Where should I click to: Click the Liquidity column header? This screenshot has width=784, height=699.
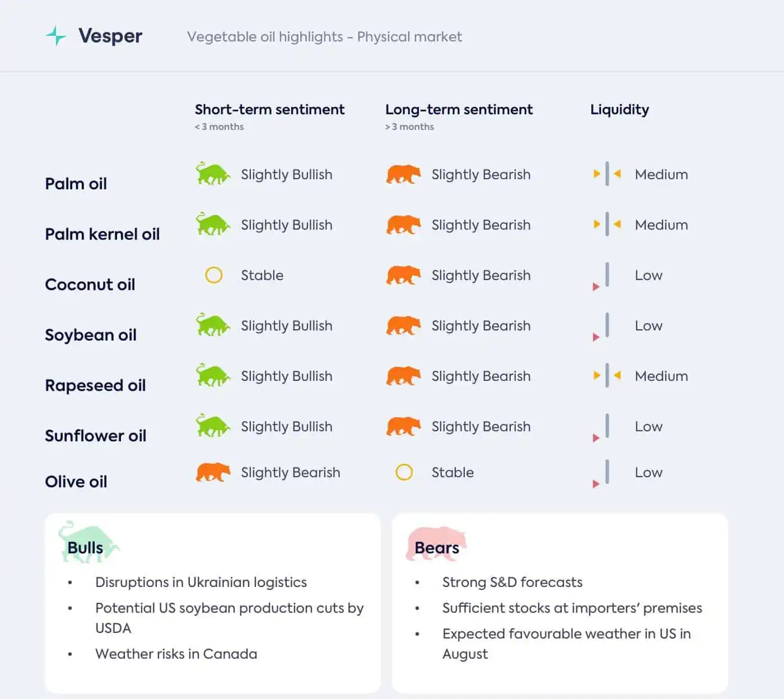pos(619,110)
